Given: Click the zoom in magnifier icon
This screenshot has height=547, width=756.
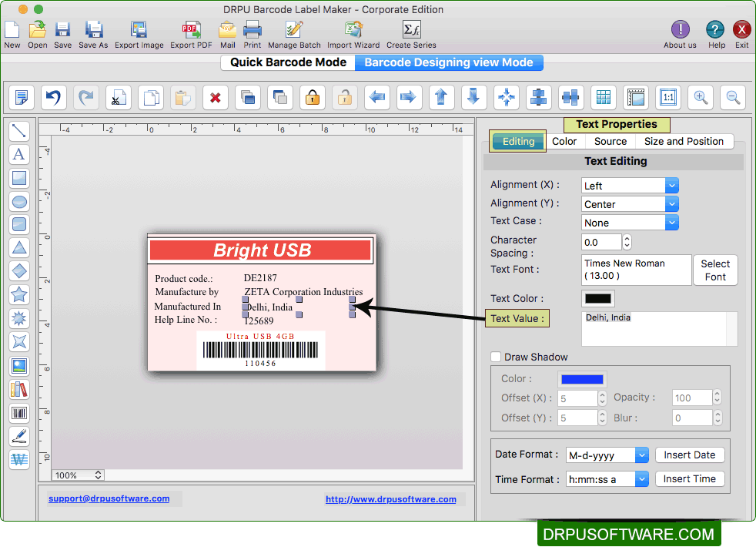Looking at the screenshot, I should tap(701, 97).
